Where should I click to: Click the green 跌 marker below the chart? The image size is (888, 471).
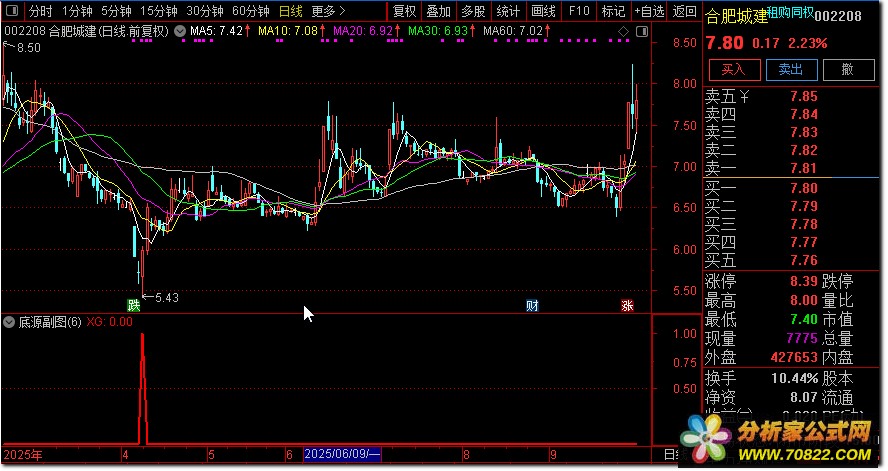coord(134,304)
